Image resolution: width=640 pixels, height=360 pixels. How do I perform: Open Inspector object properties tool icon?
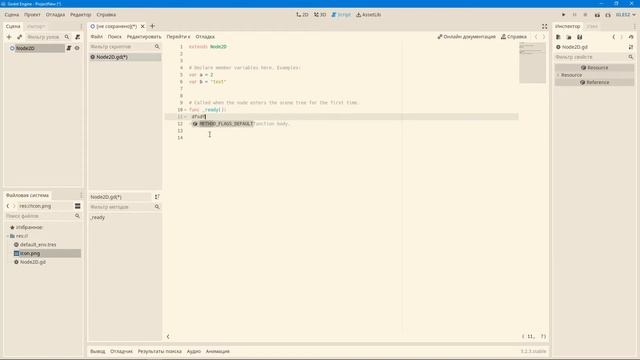tap(631, 47)
